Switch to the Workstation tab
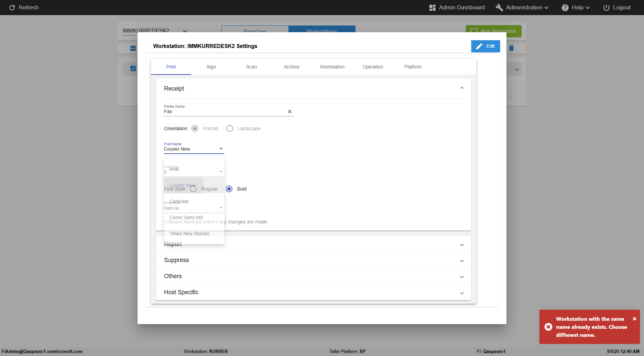The width and height of the screenshot is (644, 356). (x=332, y=67)
